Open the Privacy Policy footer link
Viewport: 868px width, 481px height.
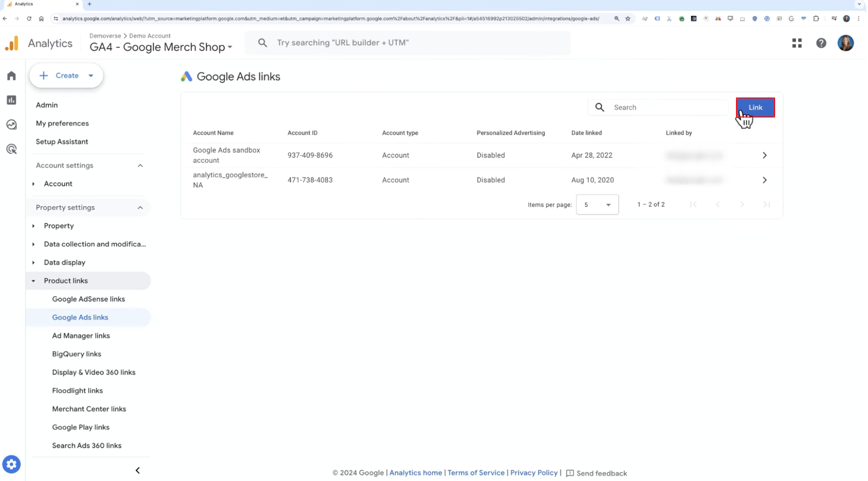(534, 473)
